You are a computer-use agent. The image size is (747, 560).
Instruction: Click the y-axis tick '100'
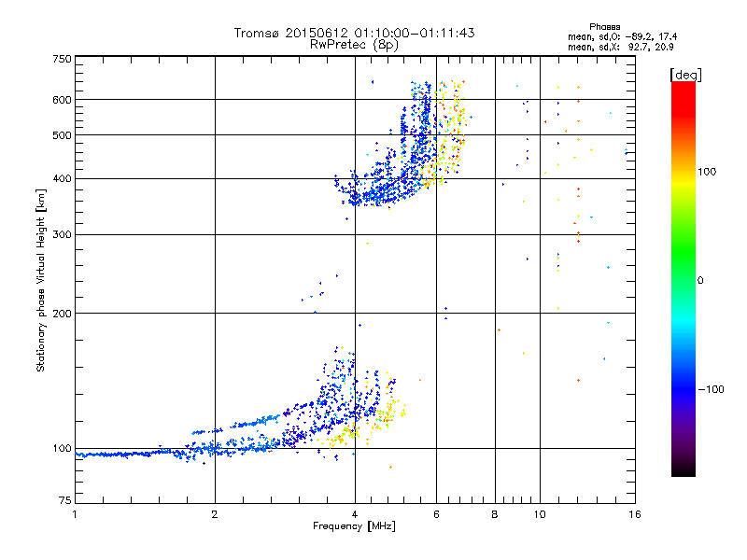(62, 448)
